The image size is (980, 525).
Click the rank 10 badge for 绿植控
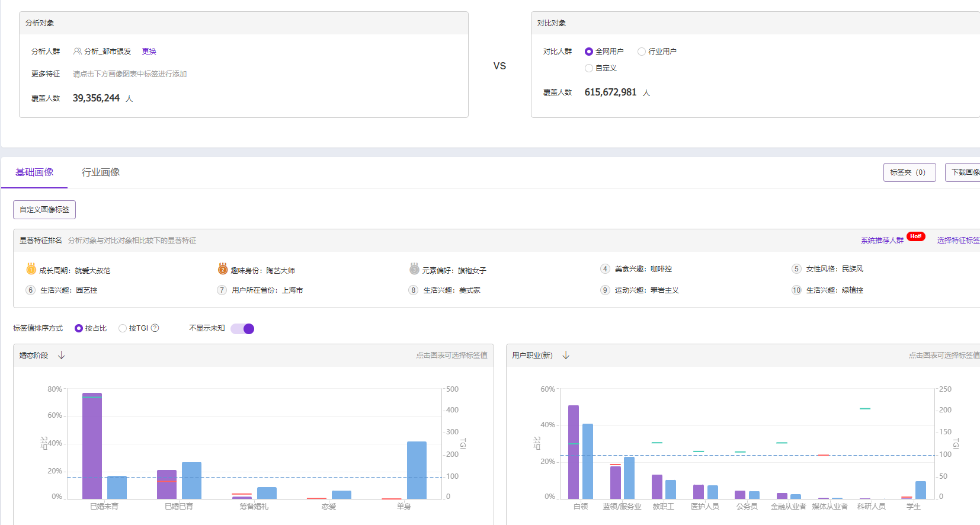coord(796,290)
